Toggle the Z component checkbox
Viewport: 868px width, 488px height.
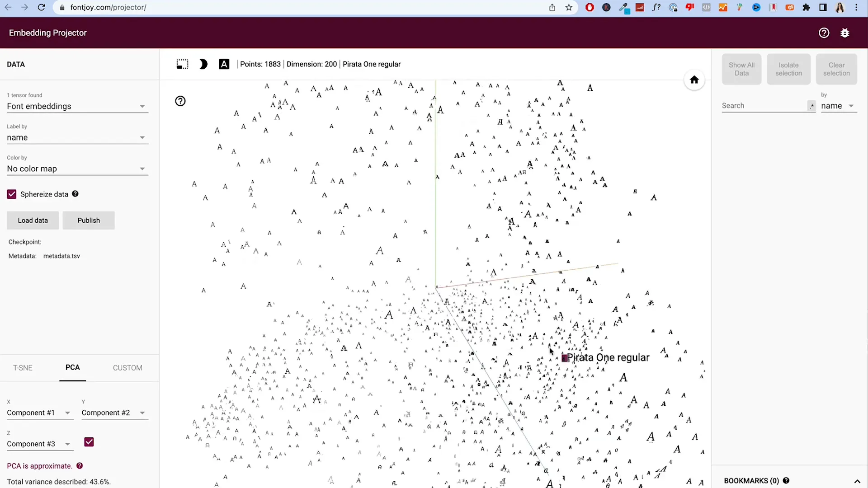[x=89, y=442]
